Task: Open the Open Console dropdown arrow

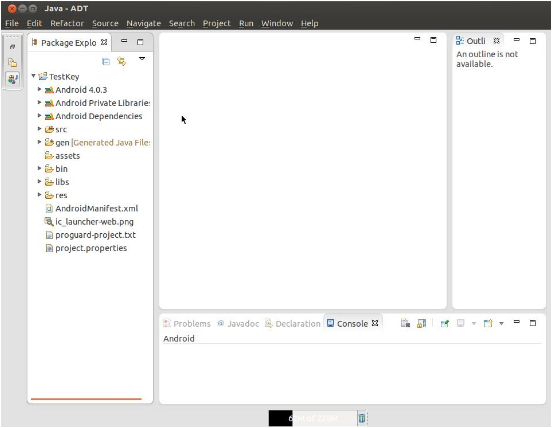Action: point(501,323)
